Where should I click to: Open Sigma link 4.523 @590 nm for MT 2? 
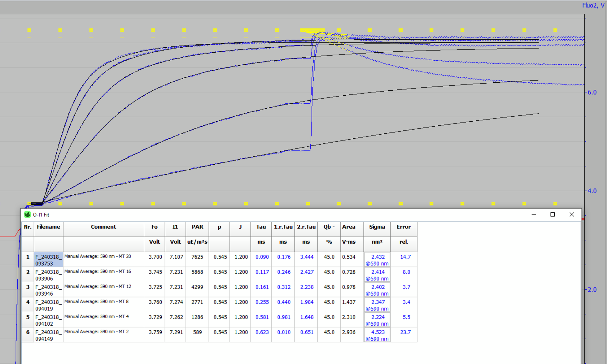[377, 335]
